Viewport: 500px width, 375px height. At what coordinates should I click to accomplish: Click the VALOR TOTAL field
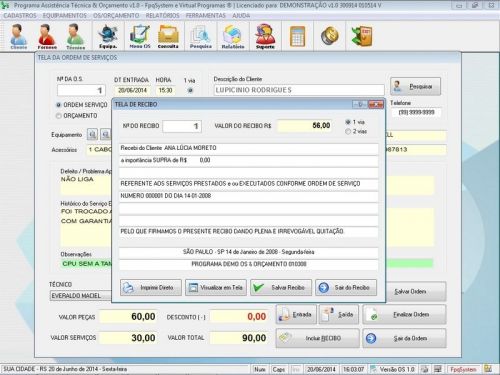point(239,338)
